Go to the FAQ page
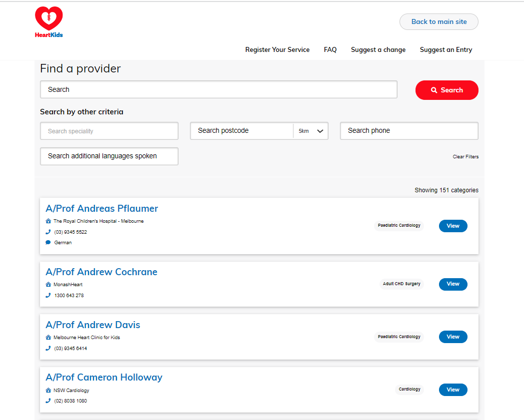 click(x=330, y=50)
